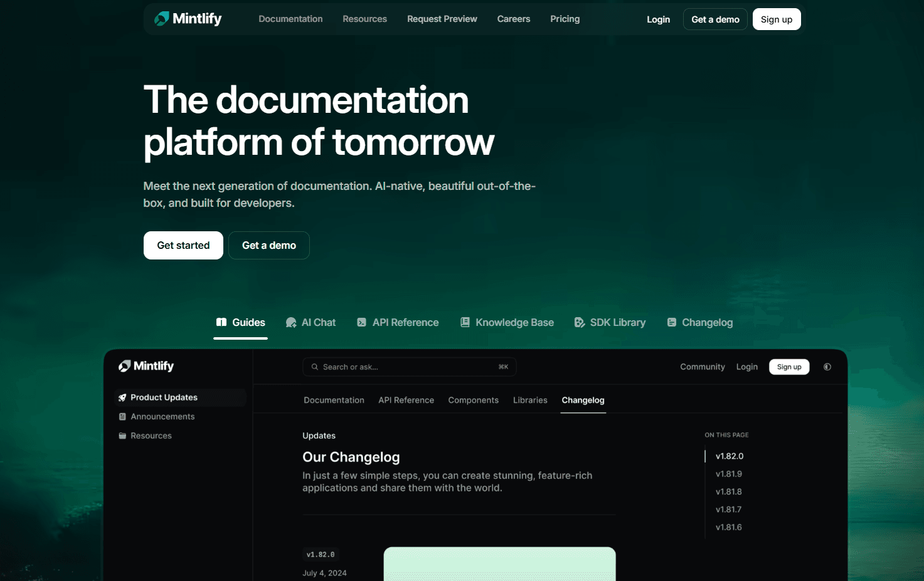924x581 pixels.
Task: Click the light green changelog image
Action: (500, 564)
